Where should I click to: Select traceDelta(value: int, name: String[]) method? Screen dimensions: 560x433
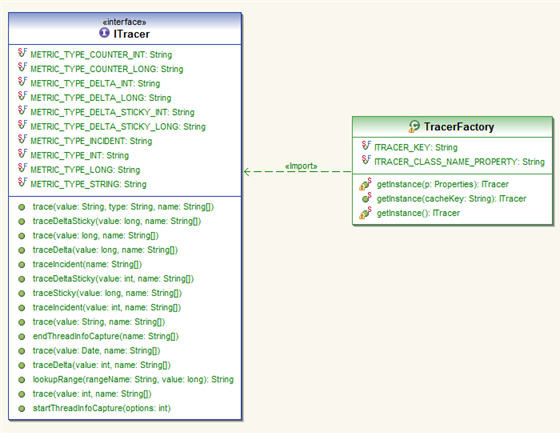point(101,365)
